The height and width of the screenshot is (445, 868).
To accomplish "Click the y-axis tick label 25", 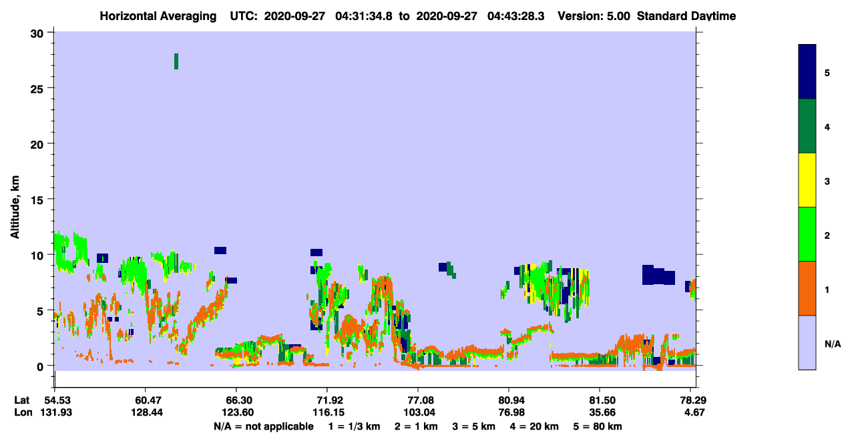I will tap(39, 89).
